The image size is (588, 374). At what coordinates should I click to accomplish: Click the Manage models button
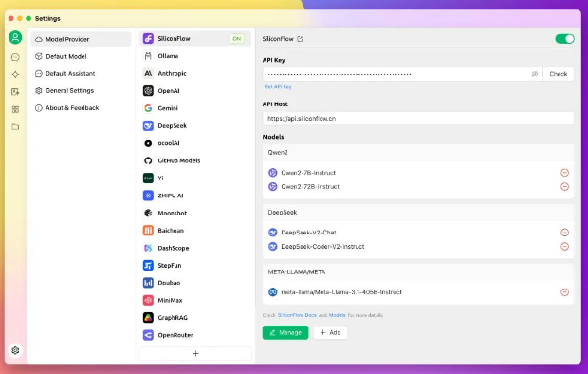click(285, 332)
